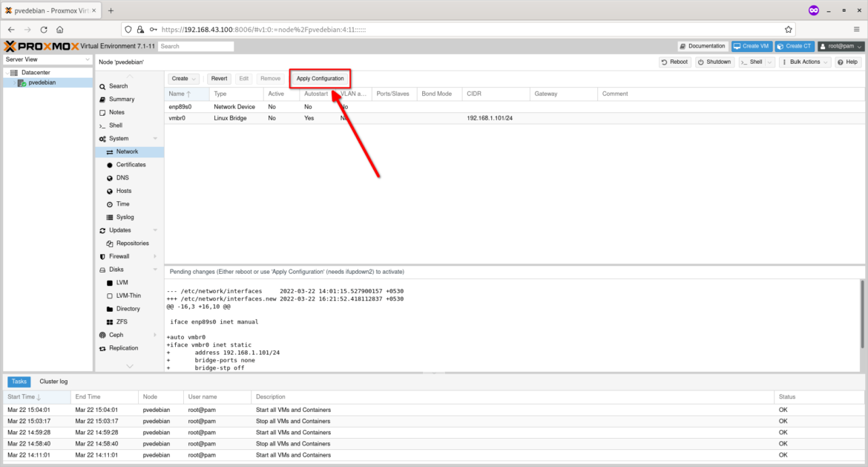Open the root@pam user menu
This screenshot has width=868, height=467.
(841, 47)
